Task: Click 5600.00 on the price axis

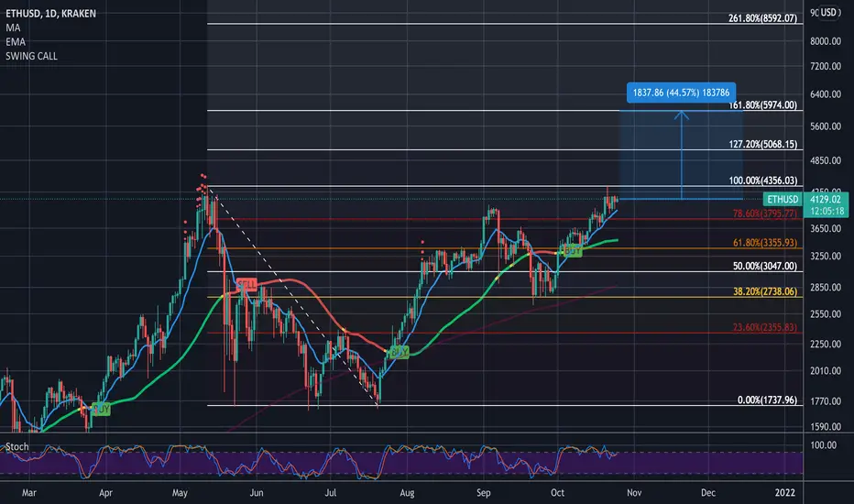Action: pyautogui.click(x=825, y=126)
